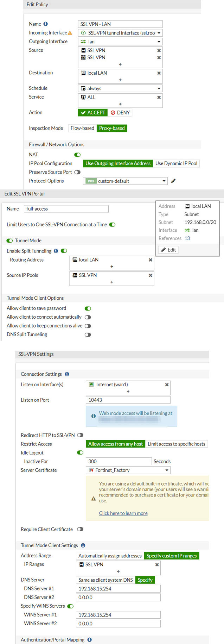Enable DNS Split Tunneling toggle
224x644 pixels.
pyautogui.click(x=88, y=334)
